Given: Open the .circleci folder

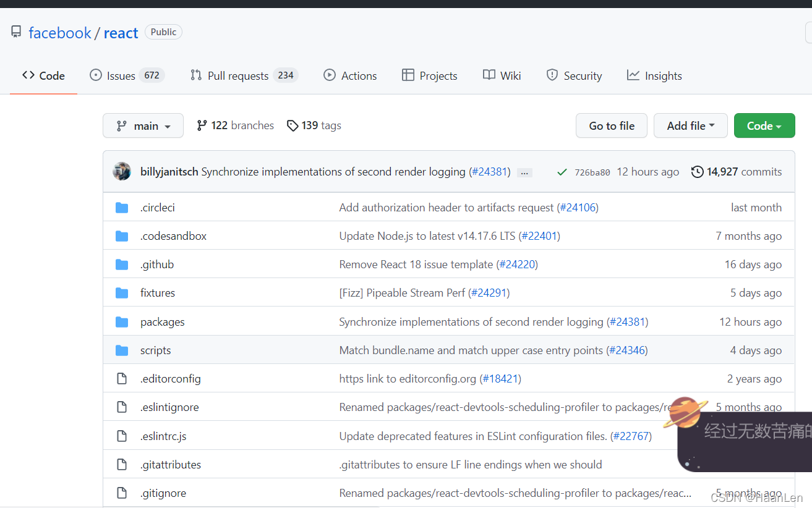Looking at the screenshot, I should 158,208.
